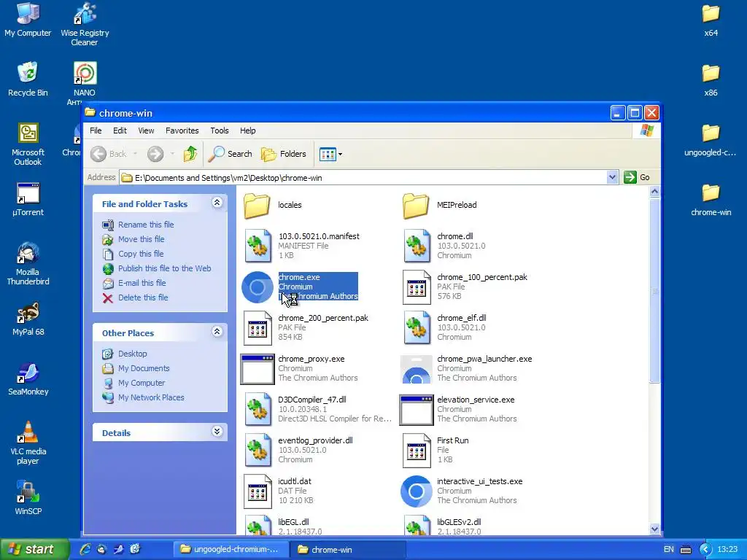Open the locales folder icon
This screenshot has height=560, width=747.
click(x=258, y=205)
